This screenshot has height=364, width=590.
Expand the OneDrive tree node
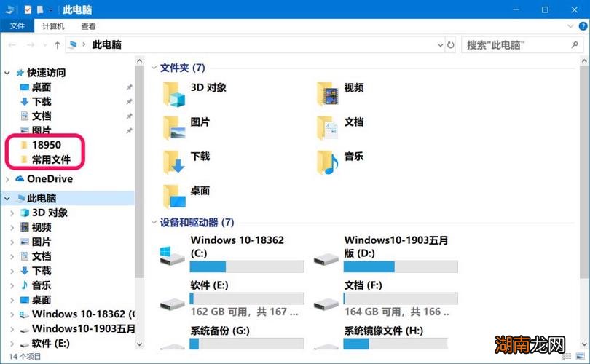7,179
